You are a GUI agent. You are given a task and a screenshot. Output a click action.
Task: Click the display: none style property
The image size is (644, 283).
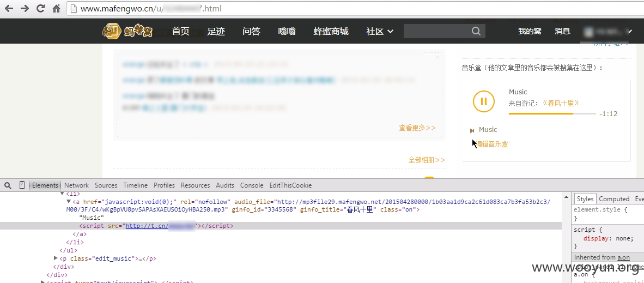(608, 238)
